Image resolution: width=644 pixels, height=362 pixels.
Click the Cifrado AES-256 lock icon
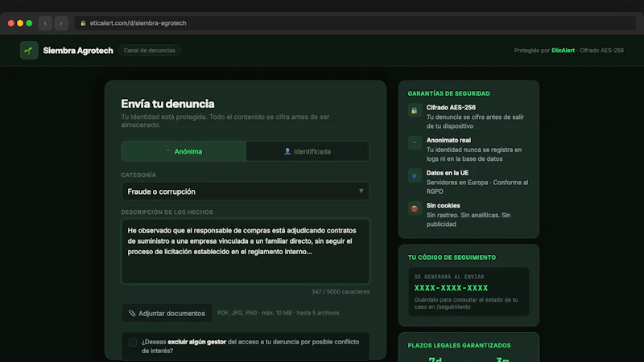tap(415, 110)
